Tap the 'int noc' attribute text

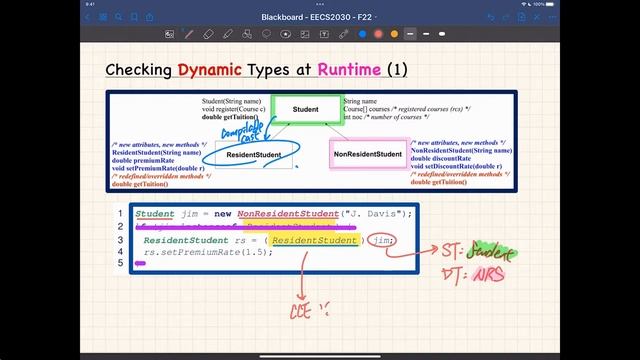353,117
